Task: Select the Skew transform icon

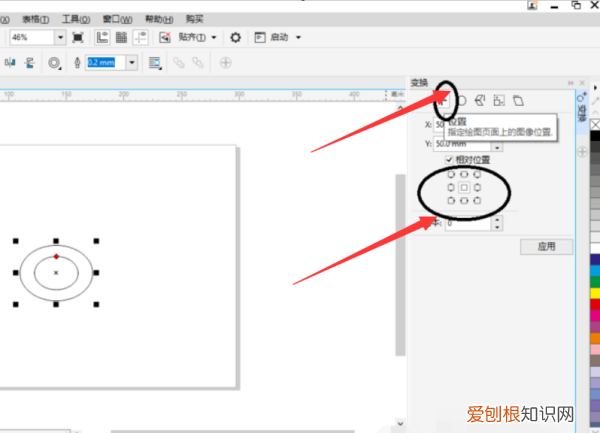Action: point(517,100)
